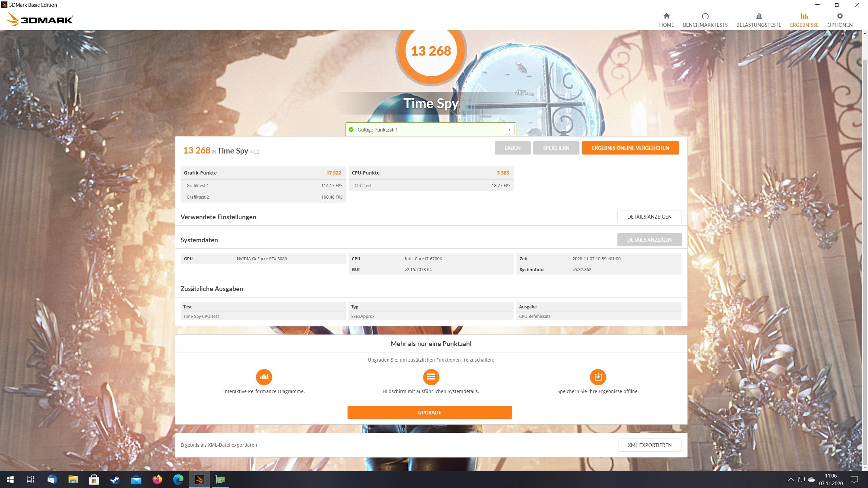Show hidden system tray icons
Screen dimensions: 868x488
click(791, 480)
